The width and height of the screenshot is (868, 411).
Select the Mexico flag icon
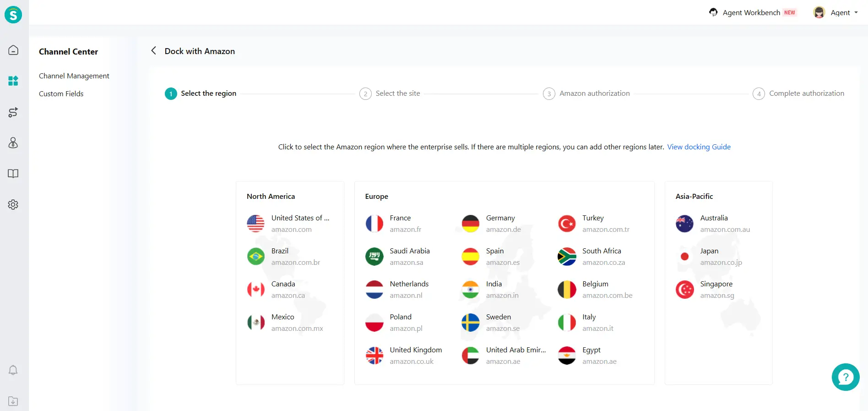(256, 323)
